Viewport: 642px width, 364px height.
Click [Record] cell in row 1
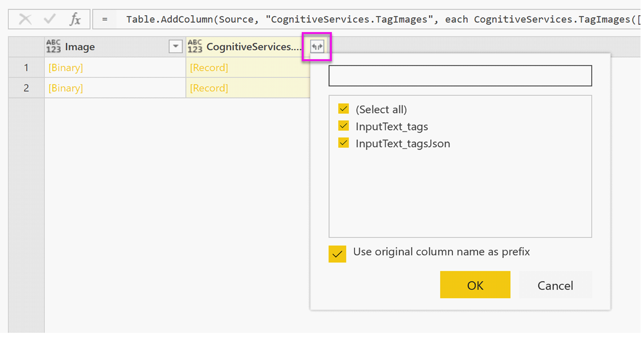248,68
